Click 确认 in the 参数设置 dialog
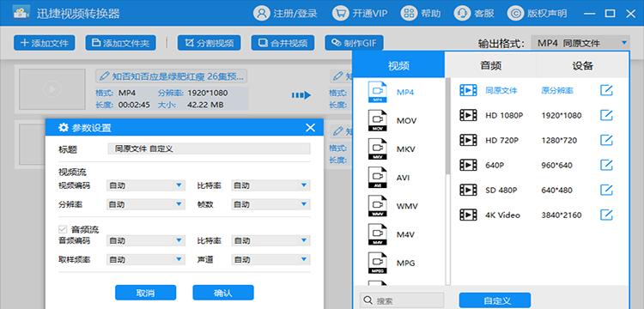This screenshot has width=644, height=309. point(223,293)
